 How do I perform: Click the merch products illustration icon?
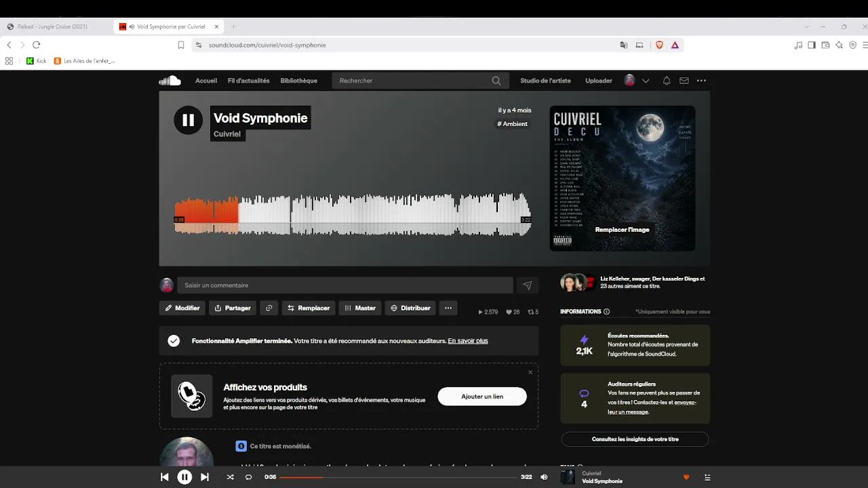192,396
